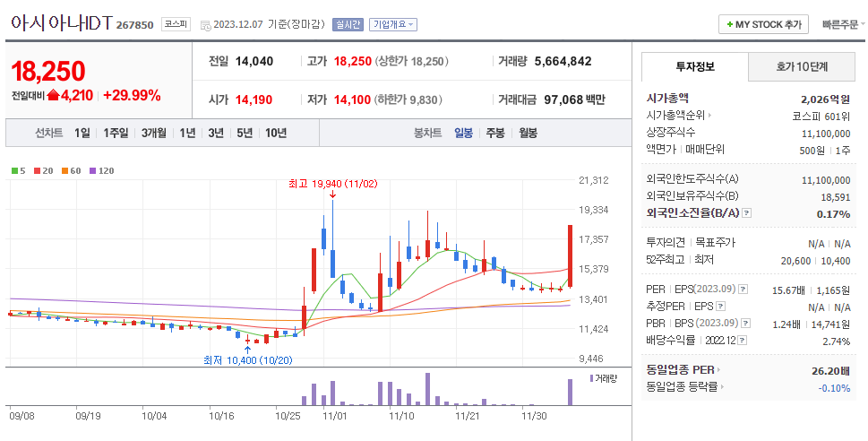The image size is (868, 441).
Task: Select the 1주일 line chart period
Action: point(116,133)
